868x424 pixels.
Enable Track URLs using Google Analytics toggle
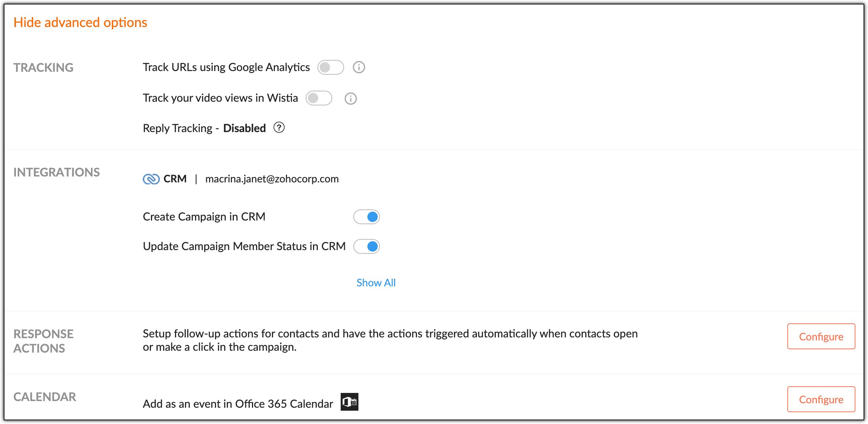(x=330, y=67)
